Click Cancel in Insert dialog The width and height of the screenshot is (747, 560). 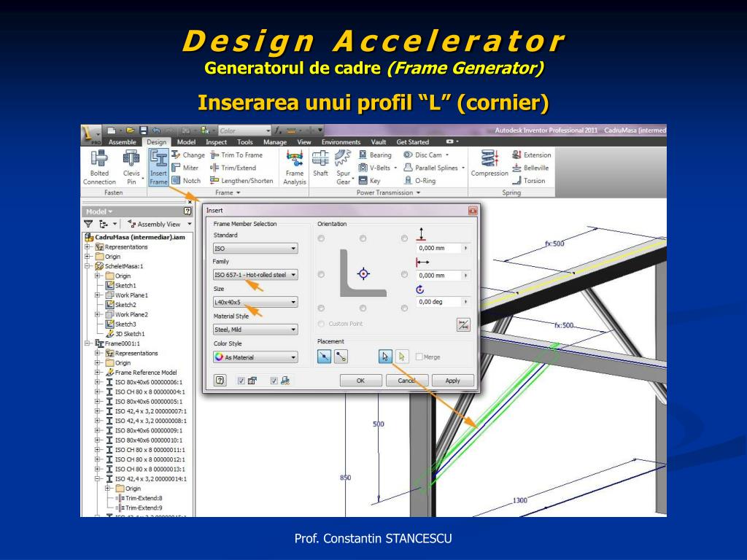click(406, 381)
